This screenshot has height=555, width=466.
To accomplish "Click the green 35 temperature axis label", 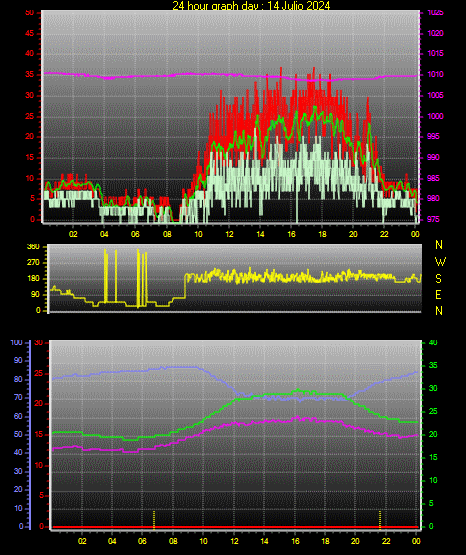I will [433, 365].
